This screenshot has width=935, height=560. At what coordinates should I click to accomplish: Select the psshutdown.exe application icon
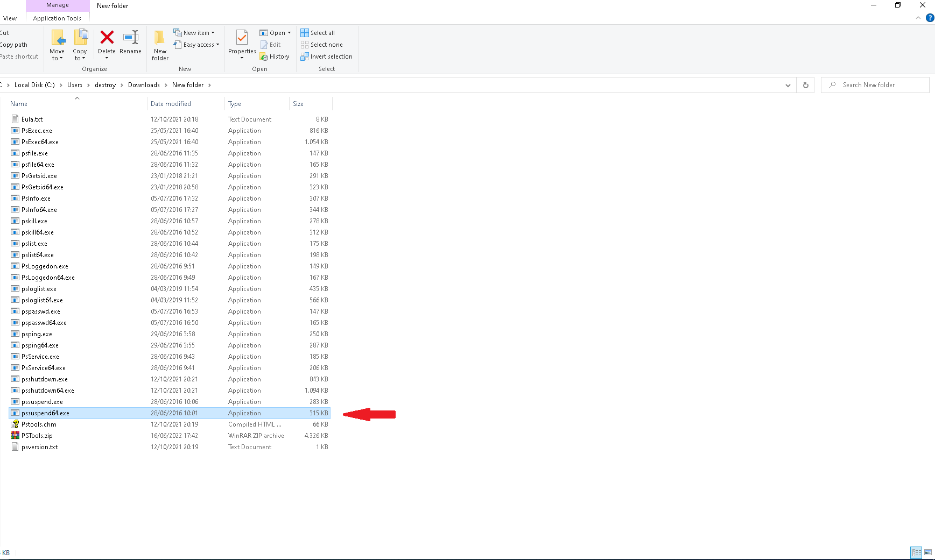[15, 379]
